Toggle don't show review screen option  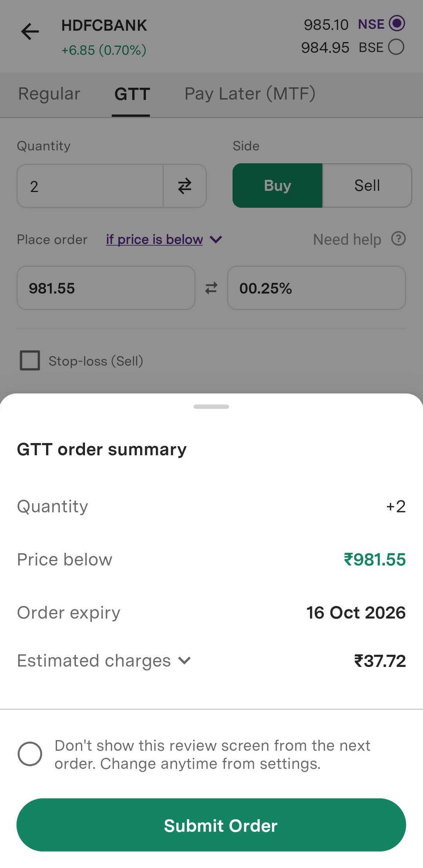pyautogui.click(x=30, y=754)
